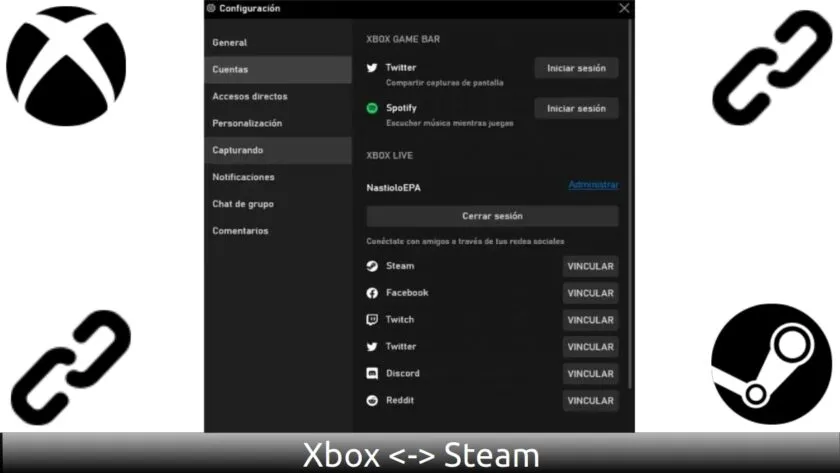
Task: Click the Configuración gear icon in title bar
Action: click(x=211, y=8)
